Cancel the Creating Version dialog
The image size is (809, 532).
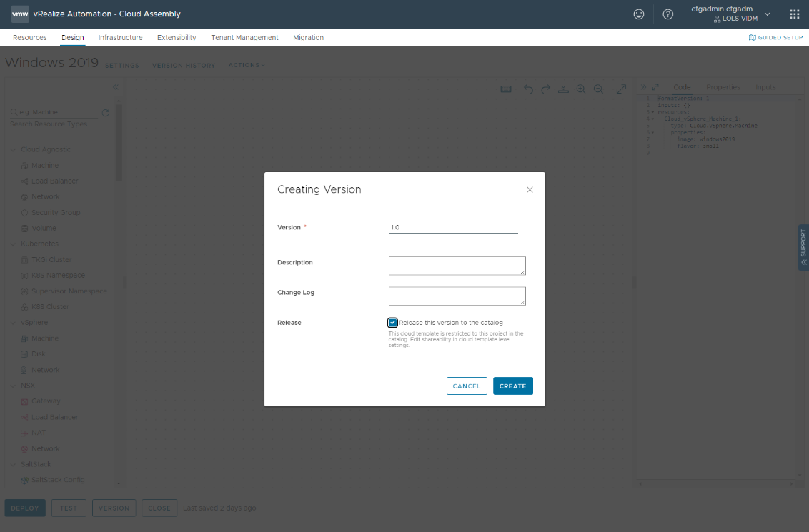click(x=467, y=386)
